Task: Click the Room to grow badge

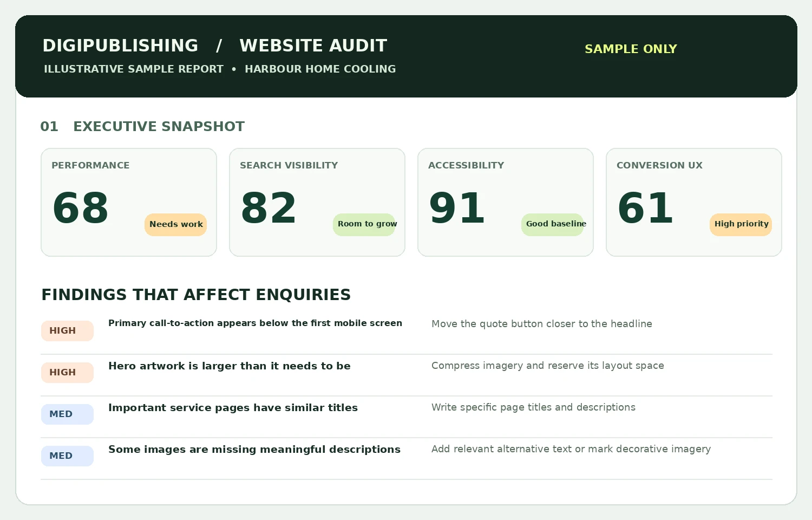Action: tap(364, 224)
